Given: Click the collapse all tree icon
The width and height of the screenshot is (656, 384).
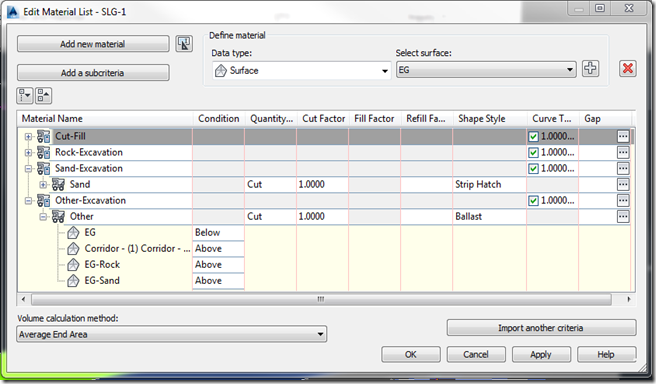Looking at the screenshot, I should point(43,96).
